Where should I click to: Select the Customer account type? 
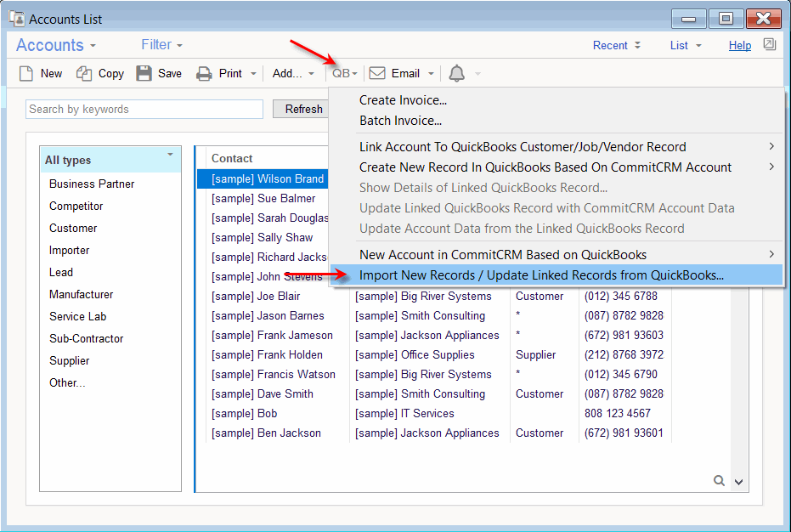(73, 229)
